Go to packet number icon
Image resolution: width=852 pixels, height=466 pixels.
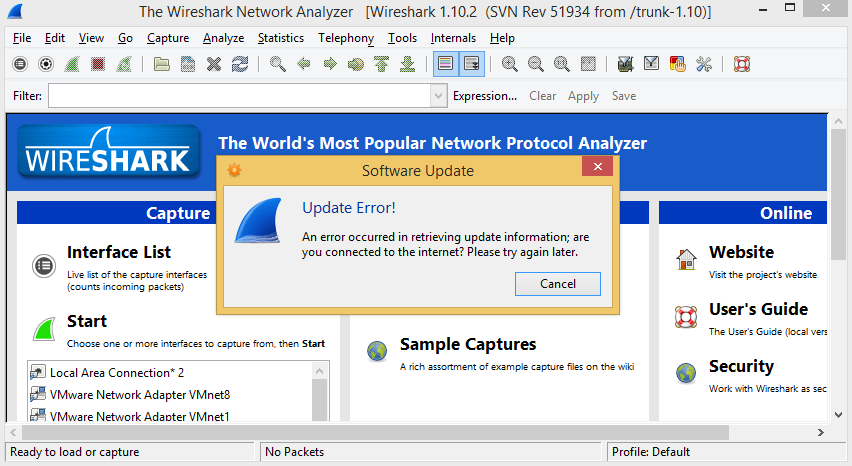[x=355, y=64]
